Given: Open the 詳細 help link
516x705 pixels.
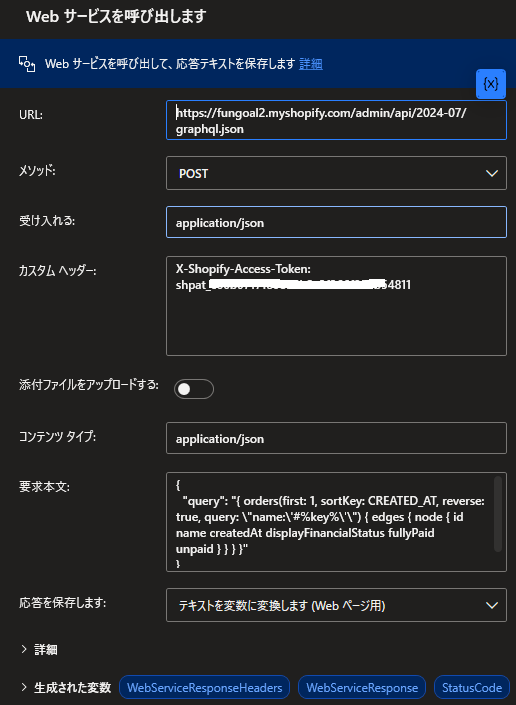Looking at the screenshot, I should [311, 64].
